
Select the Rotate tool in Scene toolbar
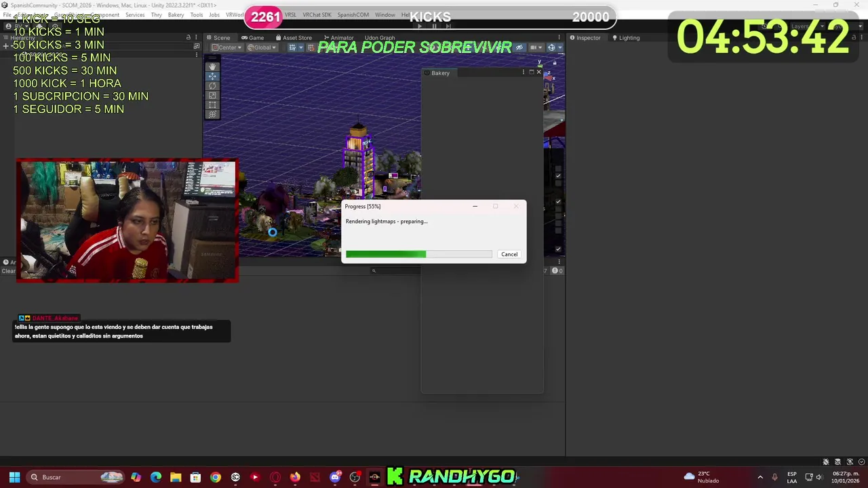(x=212, y=86)
